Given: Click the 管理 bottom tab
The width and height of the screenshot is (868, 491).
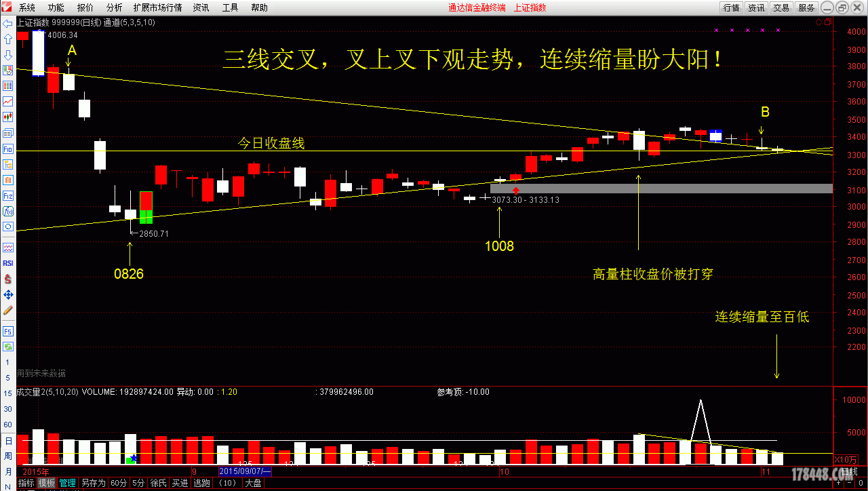Looking at the screenshot, I should [67, 484].
